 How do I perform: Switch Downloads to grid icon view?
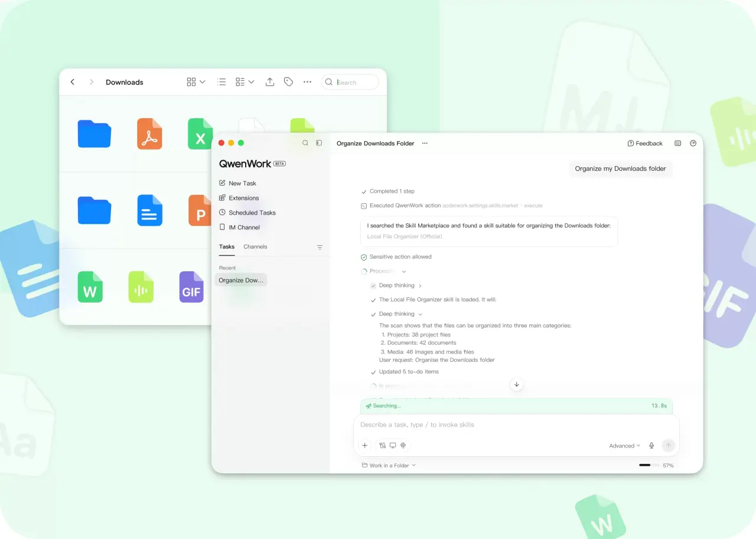(191, 82)
